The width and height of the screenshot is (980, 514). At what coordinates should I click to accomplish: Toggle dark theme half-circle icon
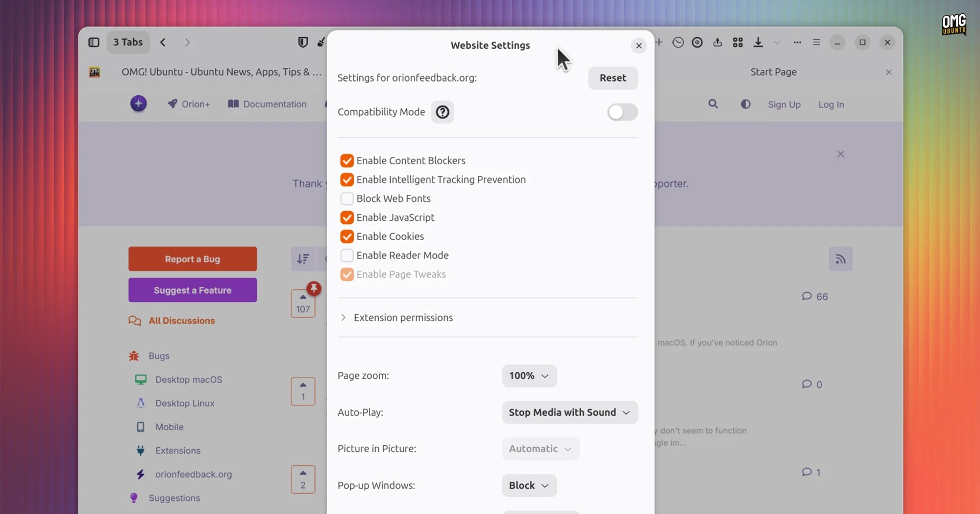(x=746, y=104)
